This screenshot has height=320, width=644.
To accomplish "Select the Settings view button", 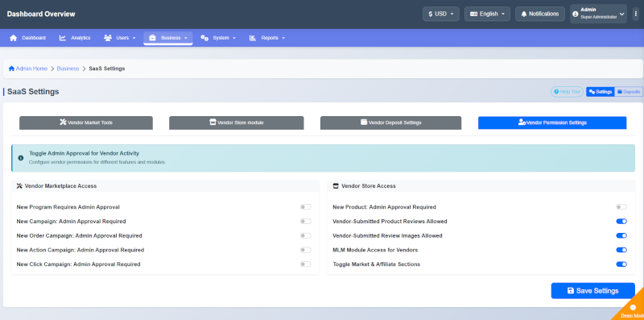I will (x=601, y=92).
